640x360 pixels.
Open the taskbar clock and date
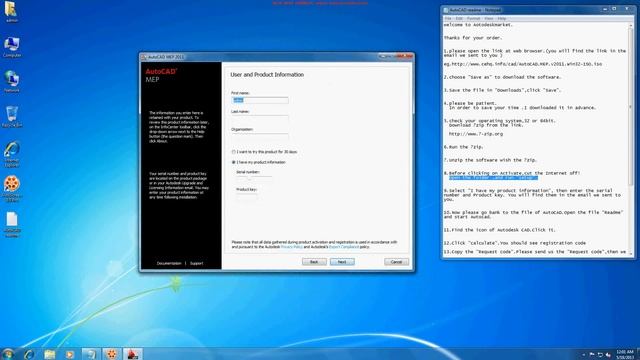(x=624, y=354)
